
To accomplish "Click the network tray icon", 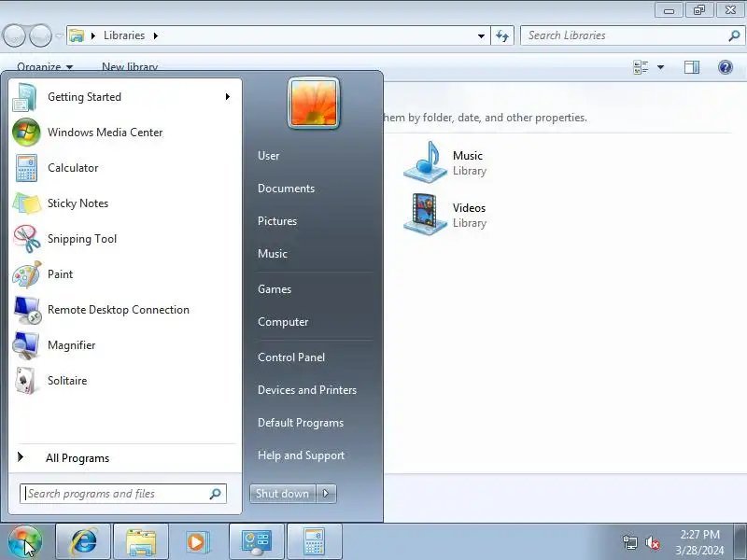I will coord(629,542).
